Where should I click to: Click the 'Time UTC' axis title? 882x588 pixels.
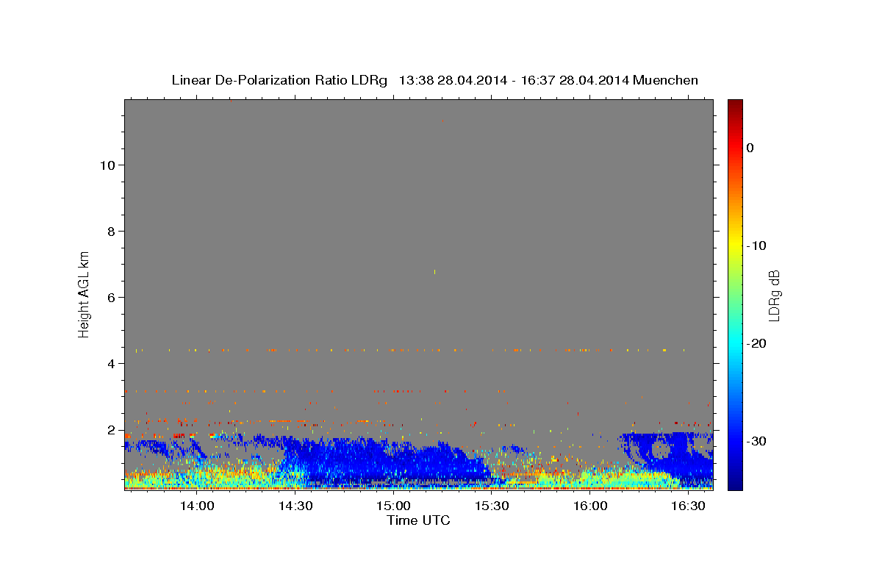point(418,520)
